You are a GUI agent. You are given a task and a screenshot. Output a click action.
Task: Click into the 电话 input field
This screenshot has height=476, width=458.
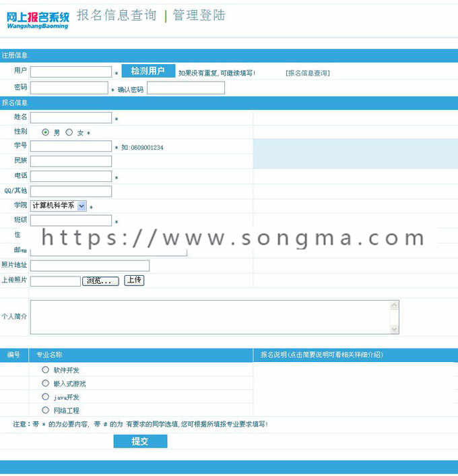click(x=71, y=176)
